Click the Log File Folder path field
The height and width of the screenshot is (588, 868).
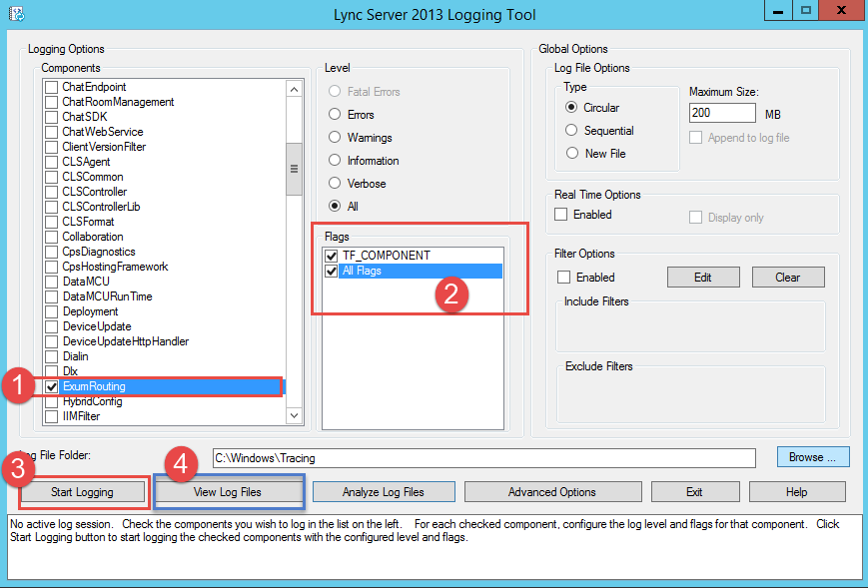point(484,458)
